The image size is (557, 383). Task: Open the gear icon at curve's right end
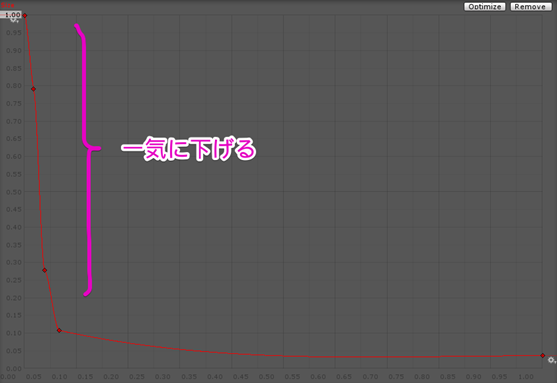[551, 360]
